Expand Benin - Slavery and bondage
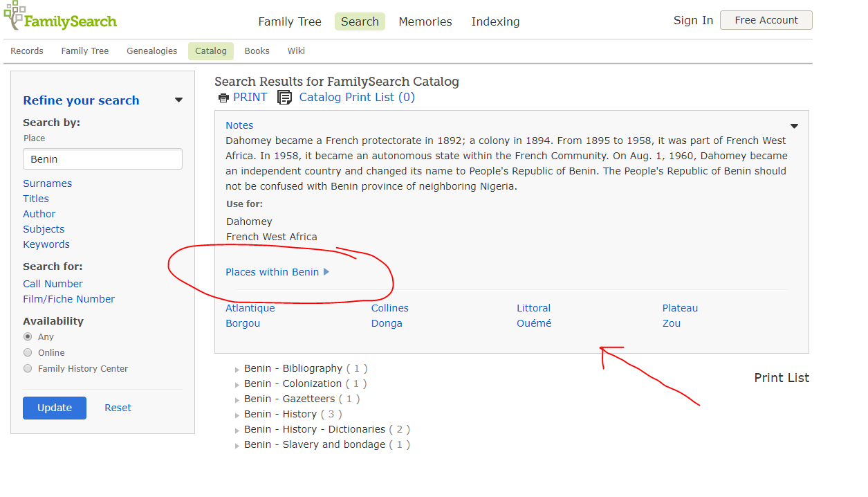Screen dimensions: 868x497 pos(237,446)
